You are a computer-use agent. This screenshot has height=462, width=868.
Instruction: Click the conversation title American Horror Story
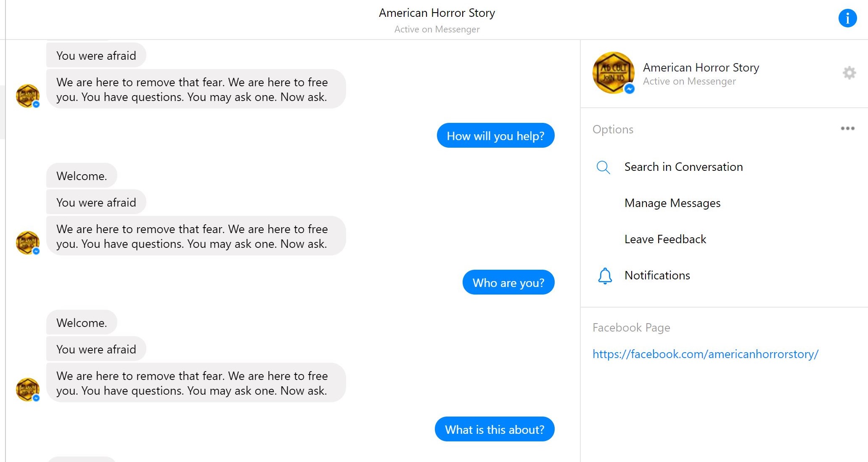[x=437, y=13]
